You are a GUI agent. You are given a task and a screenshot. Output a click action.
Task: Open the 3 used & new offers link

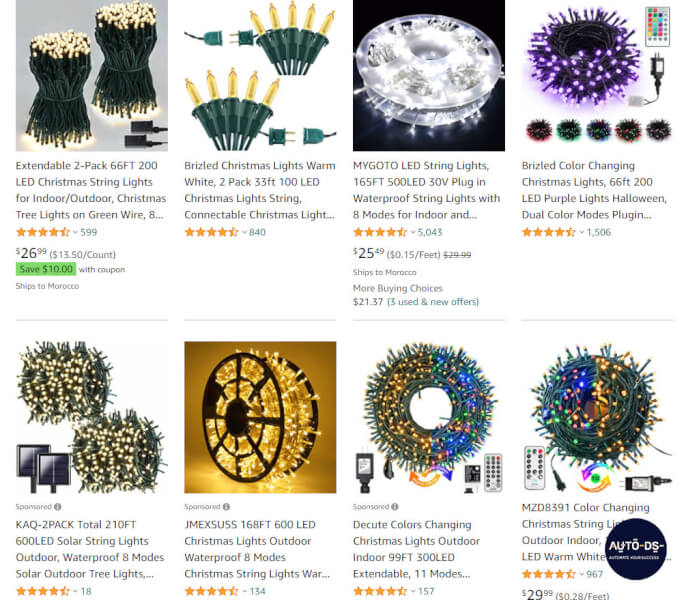(x=433, y=302)
